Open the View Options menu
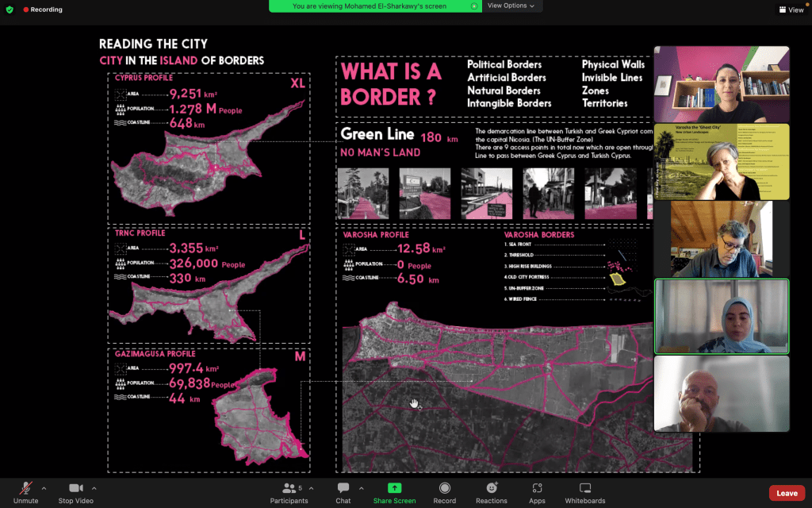812x508 pixels. (x=510, y=6)
